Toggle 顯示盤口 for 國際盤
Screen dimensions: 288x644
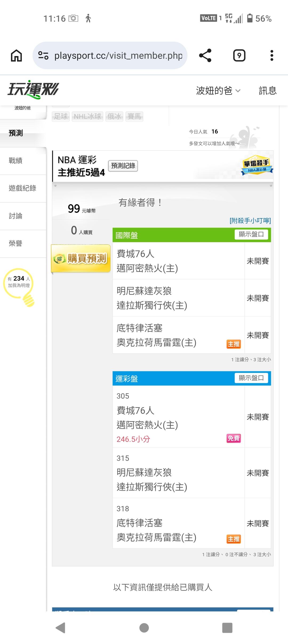pos(251,234)
